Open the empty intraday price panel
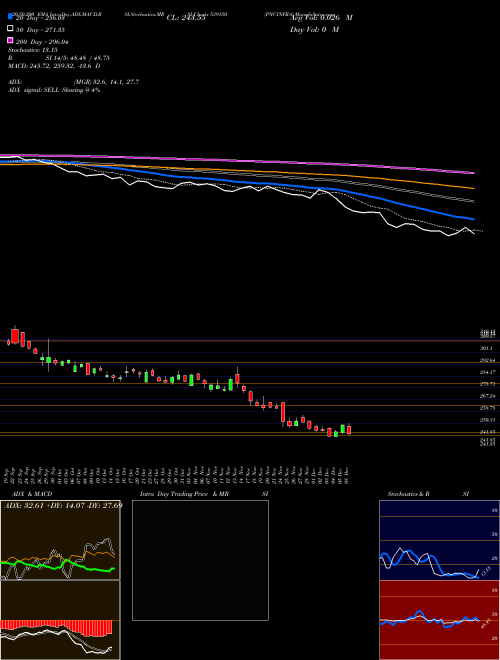Viewport: 500px width, 660px height. click(x=200, y=560)
